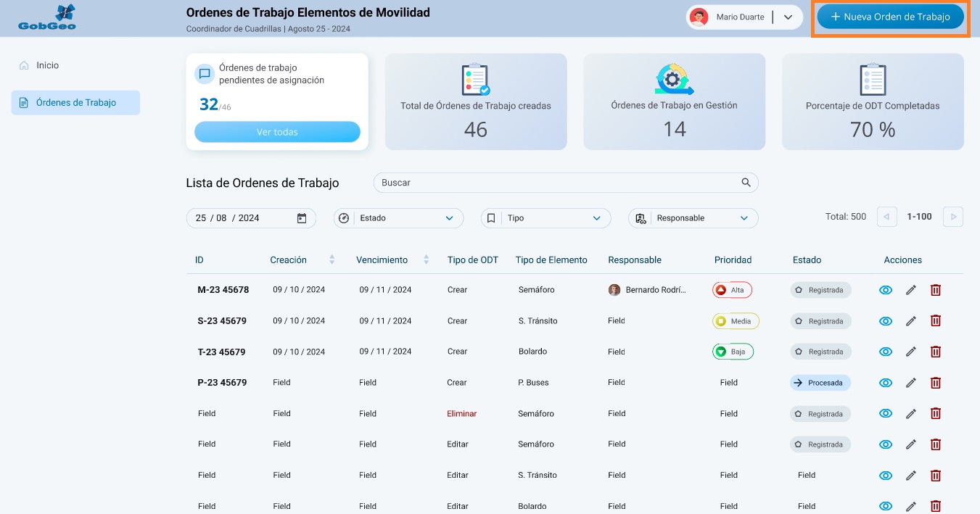Click the GobGeo logo
The width and height of the screenshot is (980, 514).
tap(47, 18)
